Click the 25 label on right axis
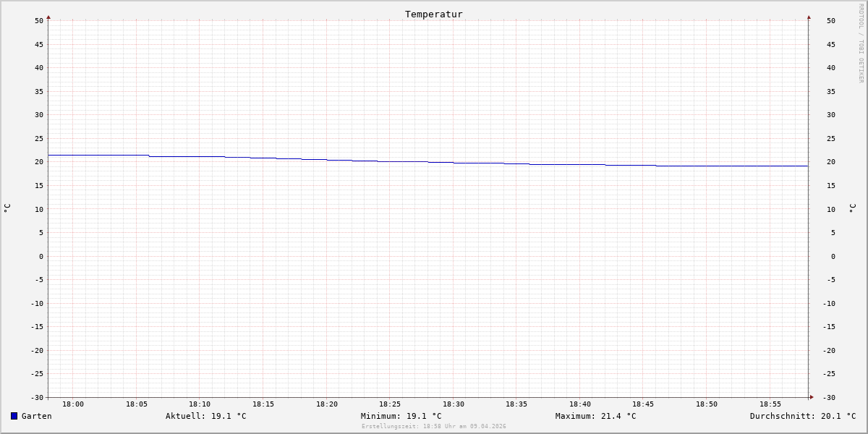Screen dimensions: 868x434 pos(831,138)
